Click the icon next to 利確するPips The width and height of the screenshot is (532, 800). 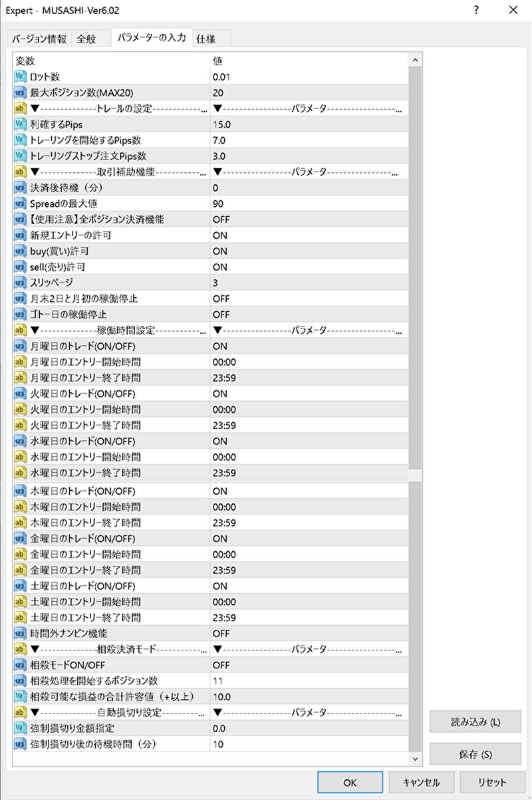click(x=20, y=124)
